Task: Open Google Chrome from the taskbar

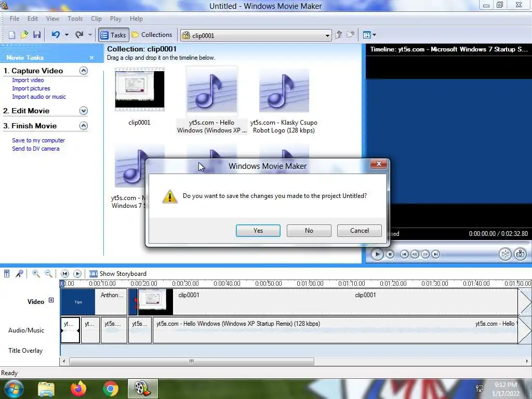Action: click(110, 389)
